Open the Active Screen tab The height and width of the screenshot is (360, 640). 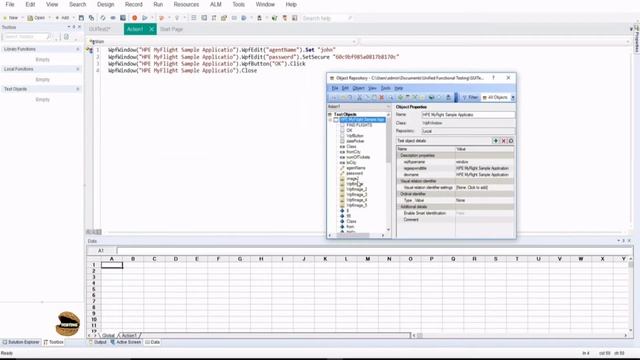click(126, 342)
